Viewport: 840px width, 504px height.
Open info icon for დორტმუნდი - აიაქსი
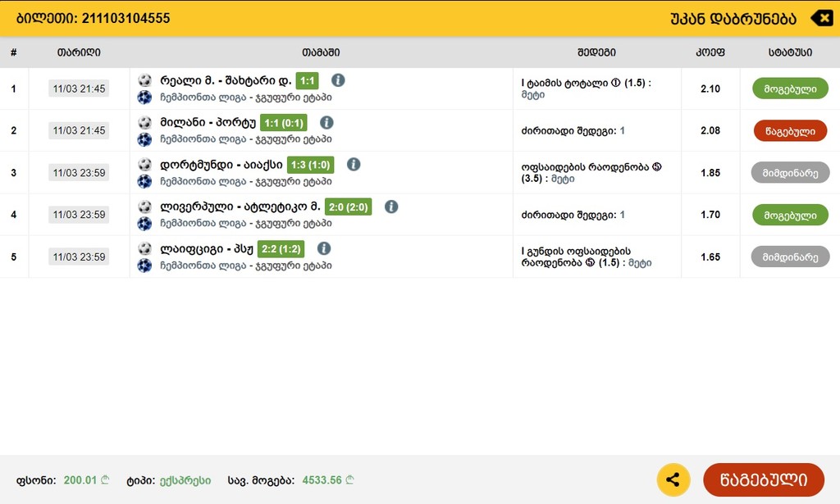[x=354, y=164]
